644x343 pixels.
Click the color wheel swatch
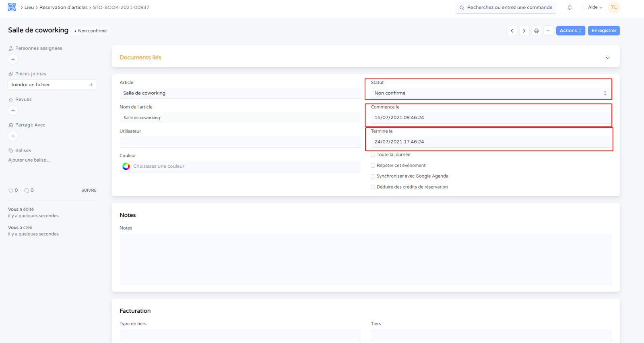pyautogui.click(x=126, y=166)
